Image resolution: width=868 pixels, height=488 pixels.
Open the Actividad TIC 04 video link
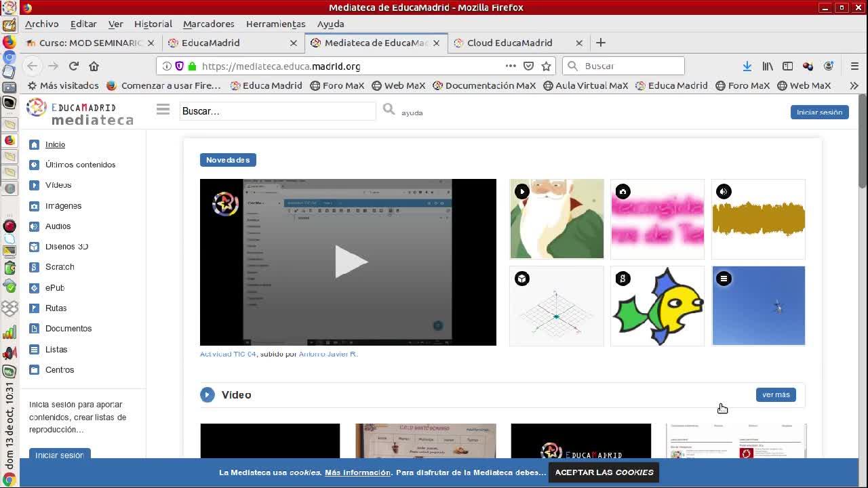click(228, 354)
